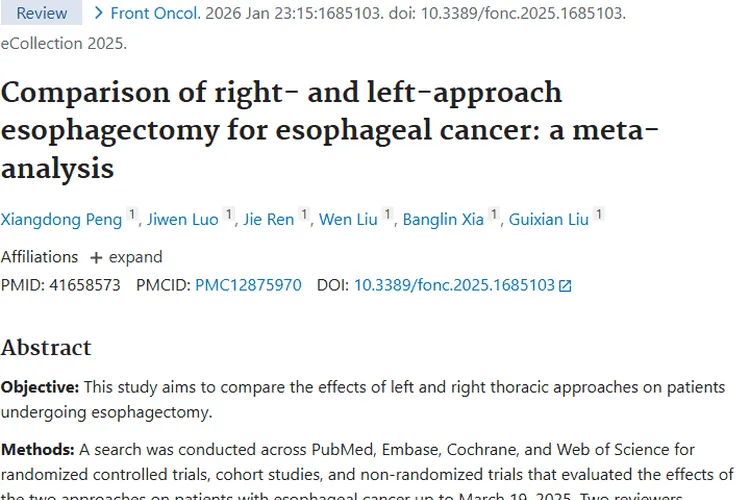Click affiliation superscript 1 after Banglin Xia
This screenshot has width=750, height=500.
tap(494, 215)
